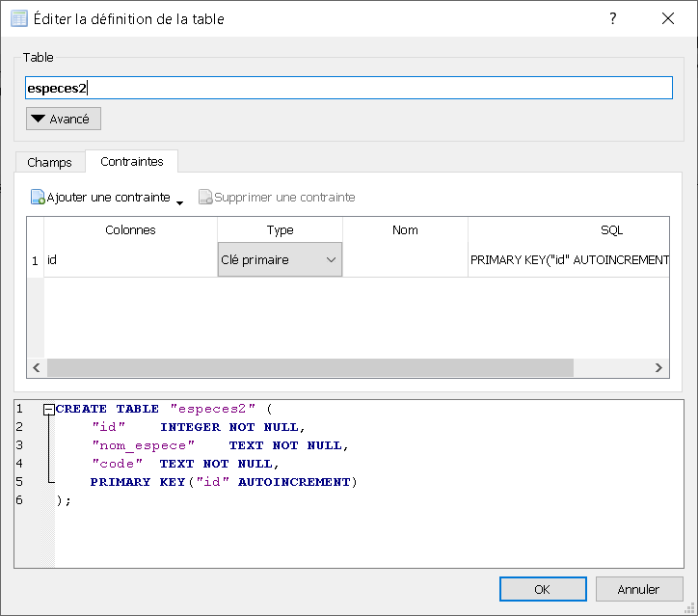Click the PRIMARY KEY line in SQL preview
Viewport: 698px width, 616px height.
[224, 482]
